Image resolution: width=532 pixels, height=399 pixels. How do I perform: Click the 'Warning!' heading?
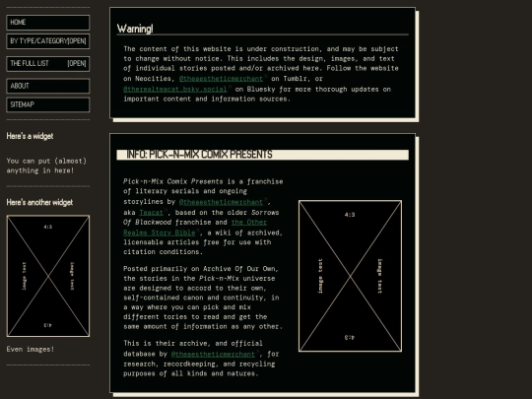(135, 29)
